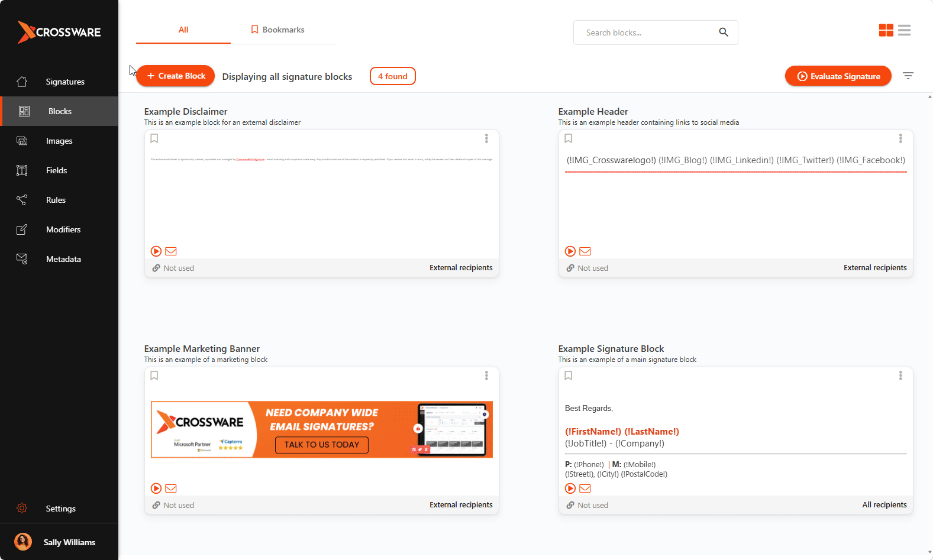Image resolution: width=933 pixels, height=560 pixels.
Task: Click play icon on Example Marketing Banner
Action: (156, 488)
